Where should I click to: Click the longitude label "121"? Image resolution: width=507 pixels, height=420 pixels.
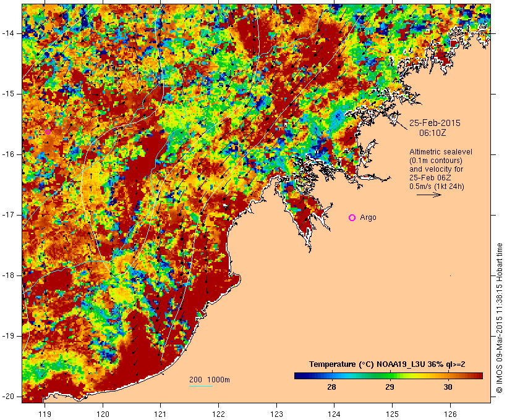tap(160, 414)
